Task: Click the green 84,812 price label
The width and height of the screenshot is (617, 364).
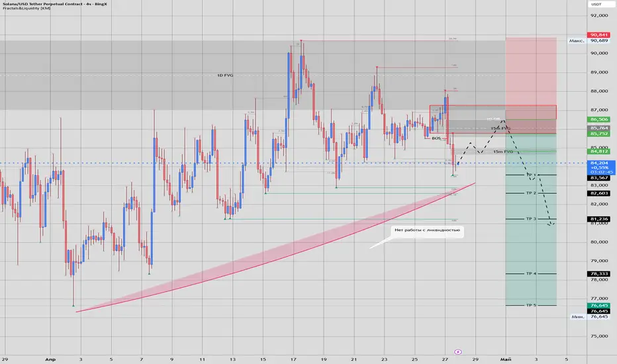Action: (598, 152)
